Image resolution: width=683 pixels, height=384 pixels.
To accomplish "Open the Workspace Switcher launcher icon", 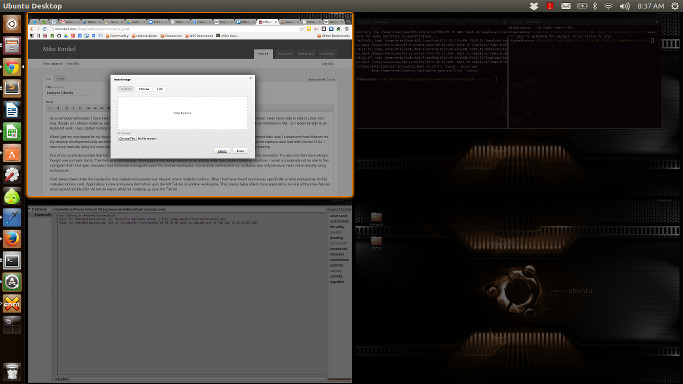I will pyautogui.click(x=12, y=325).
